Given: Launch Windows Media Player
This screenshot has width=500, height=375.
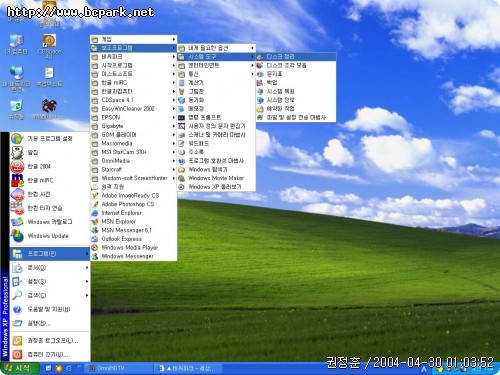Looking at the screenshot, I should (134, 247).
